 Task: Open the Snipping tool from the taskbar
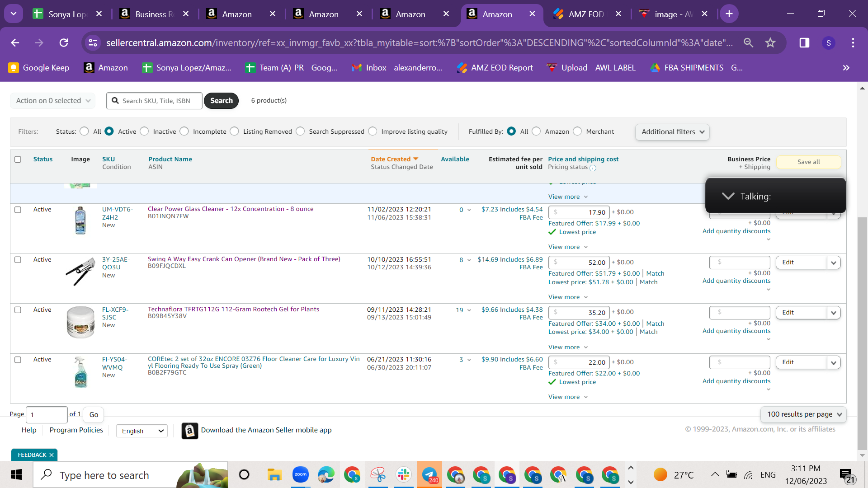[x=377, y=475]
